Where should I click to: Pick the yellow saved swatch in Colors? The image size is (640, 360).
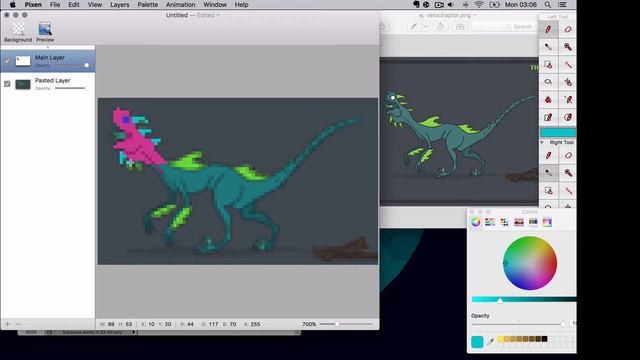500,339
